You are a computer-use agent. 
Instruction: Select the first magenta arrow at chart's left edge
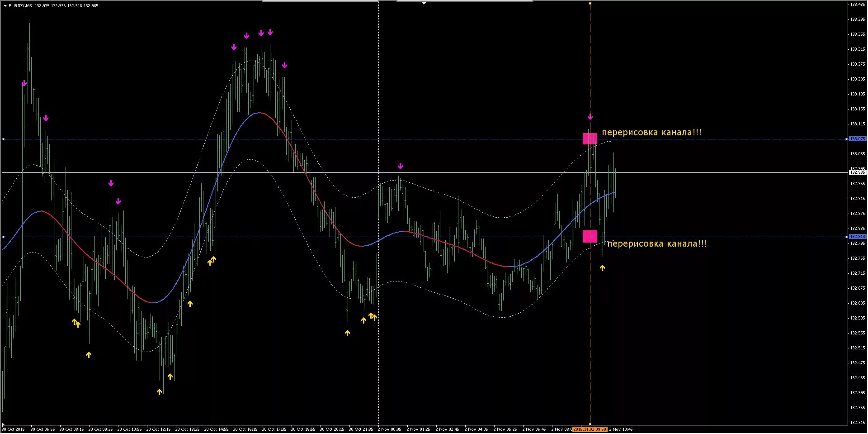[x=24, y=83]
